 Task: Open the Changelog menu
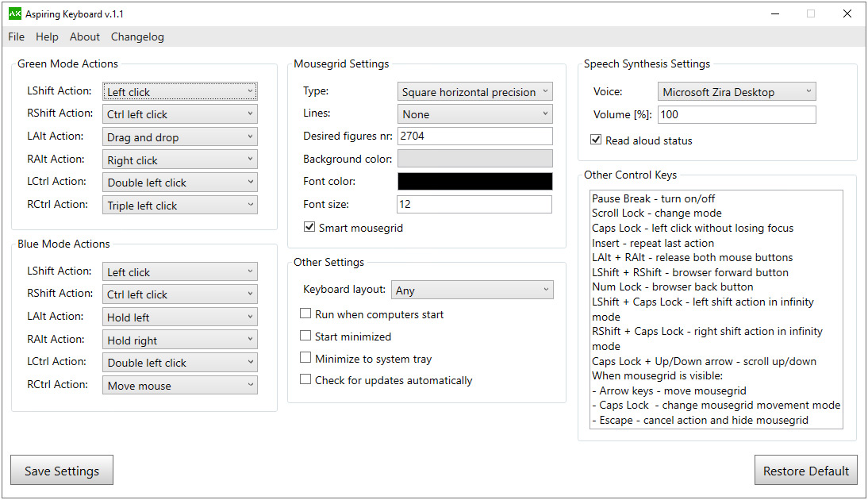(137, 37)
